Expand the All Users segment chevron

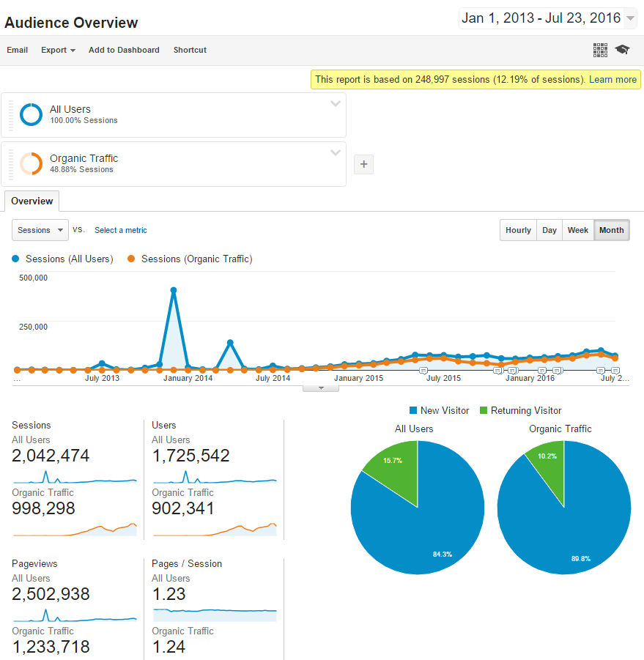pyautogui.click(x=336, y=104)
